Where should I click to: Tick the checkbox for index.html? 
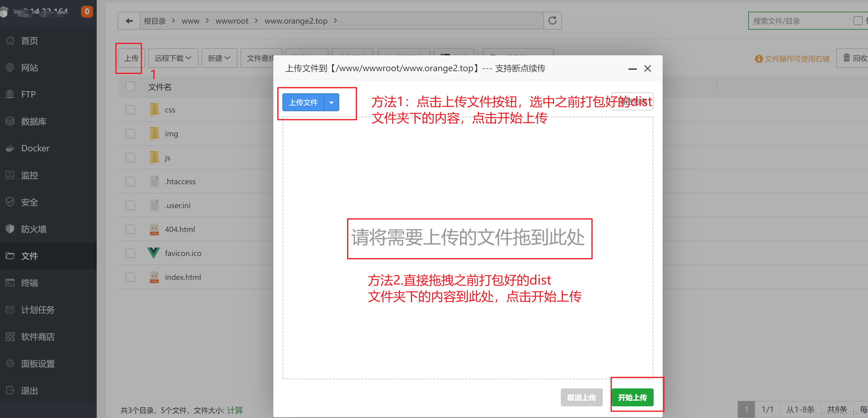[130, 277]
